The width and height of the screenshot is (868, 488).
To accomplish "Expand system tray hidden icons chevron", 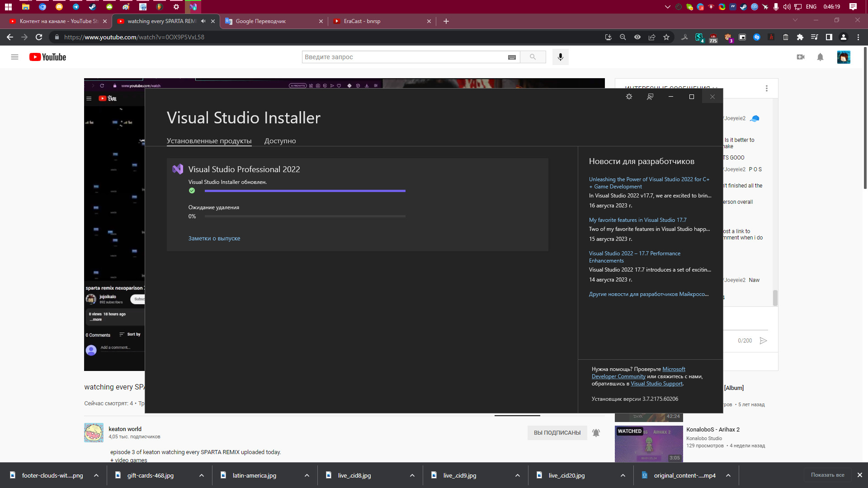I will coord(667,7).
